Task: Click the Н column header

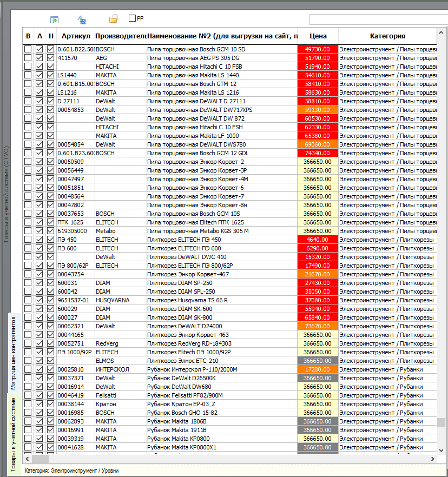Action: (x=51, y=36)
